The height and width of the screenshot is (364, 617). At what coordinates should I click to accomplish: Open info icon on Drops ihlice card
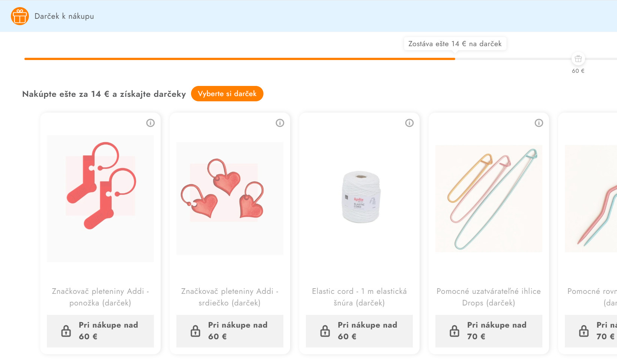tap(539, 123)
